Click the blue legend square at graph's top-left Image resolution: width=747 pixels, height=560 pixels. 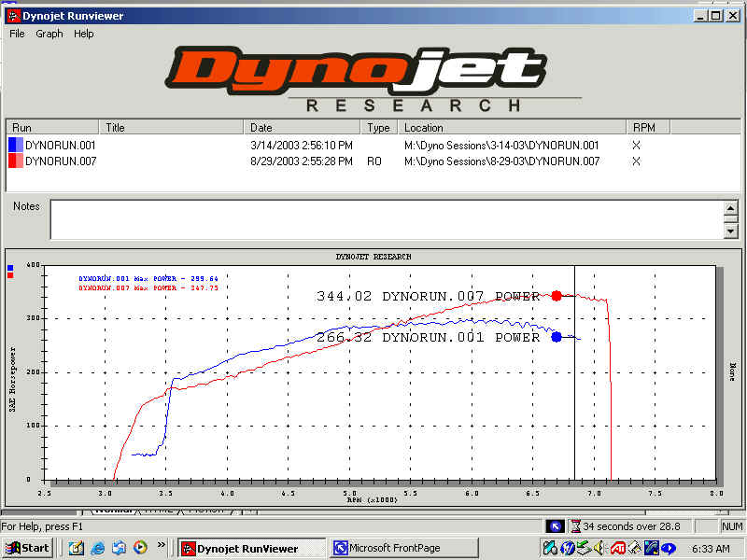click(x=10, y=268)
